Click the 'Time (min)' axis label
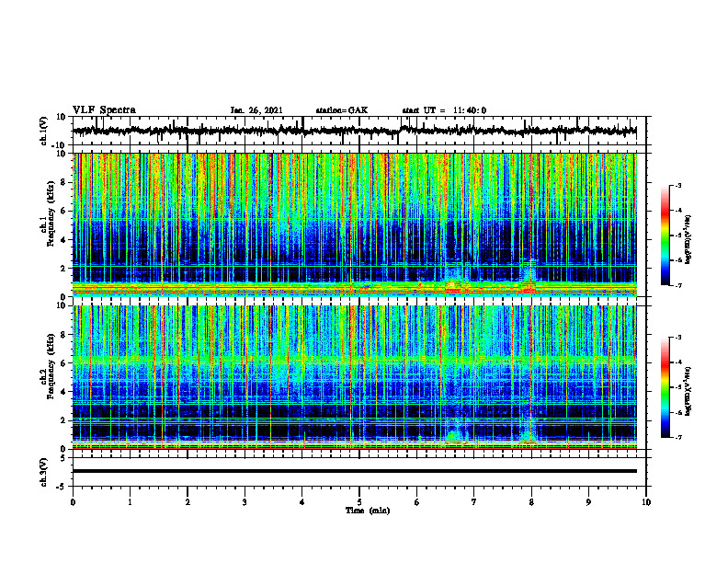The image size is (728, 563). [x=368, y=511]
